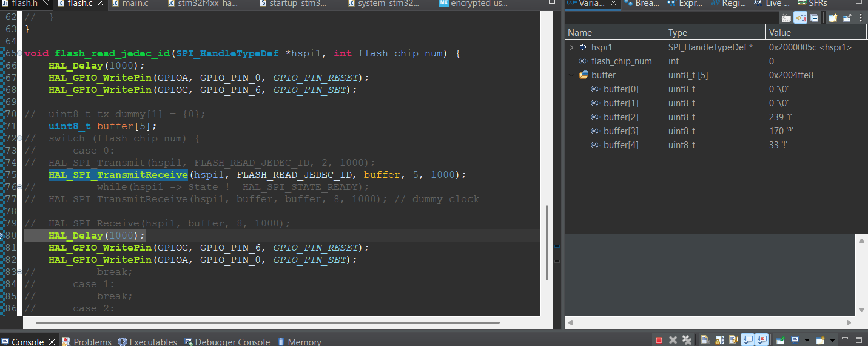The image size is (868, 346).
Task: Click Collapse All in the Variables toolbar
Action: [x=814, y=18]
